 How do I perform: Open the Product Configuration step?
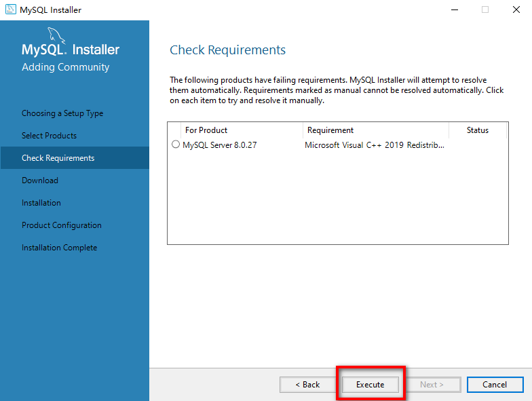coord(62,225)
